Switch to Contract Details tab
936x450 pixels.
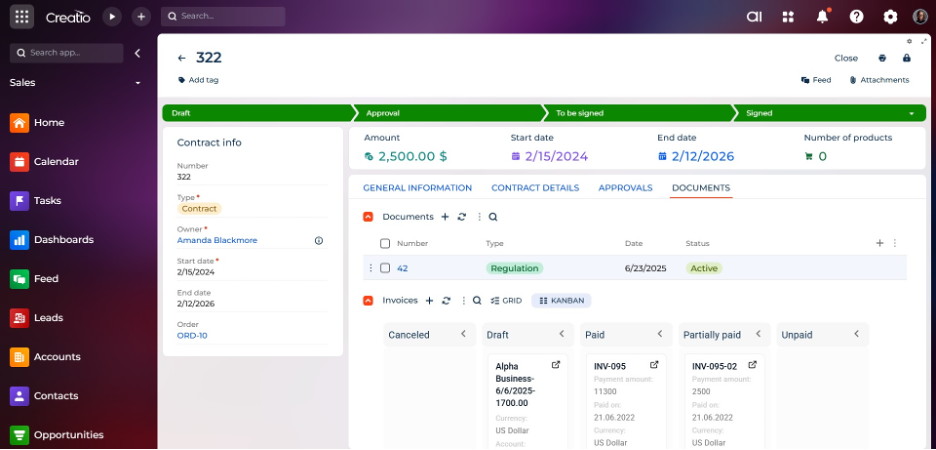click(534, 188)
